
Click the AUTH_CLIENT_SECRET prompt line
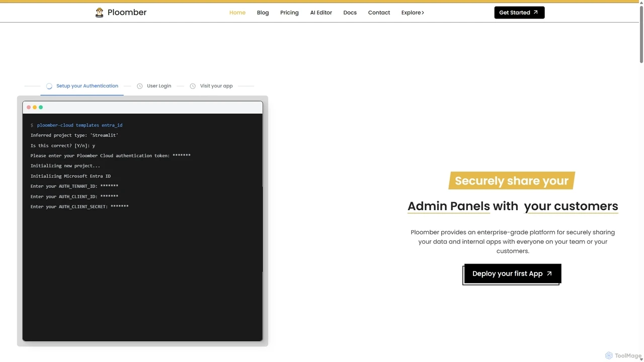pyautogui.click(x=79, y=207)
